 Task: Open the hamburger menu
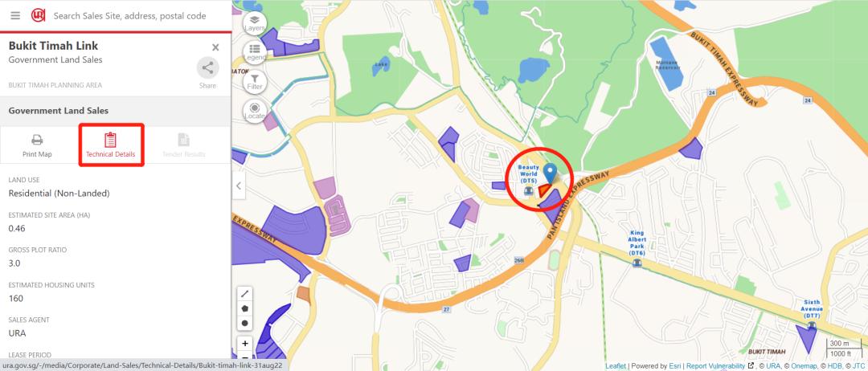tap(15, 15)
